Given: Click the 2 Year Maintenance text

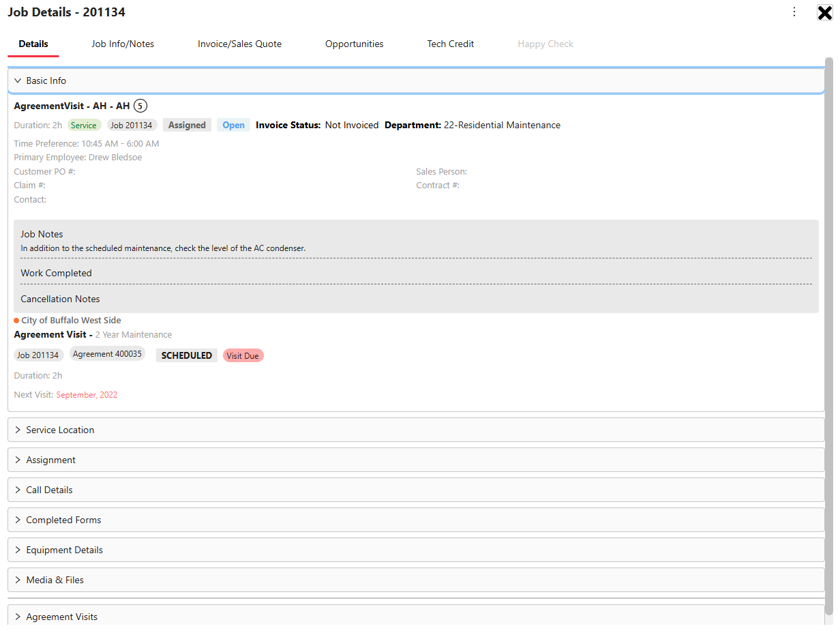Looking at the screenshot, I should click(134, 335).
